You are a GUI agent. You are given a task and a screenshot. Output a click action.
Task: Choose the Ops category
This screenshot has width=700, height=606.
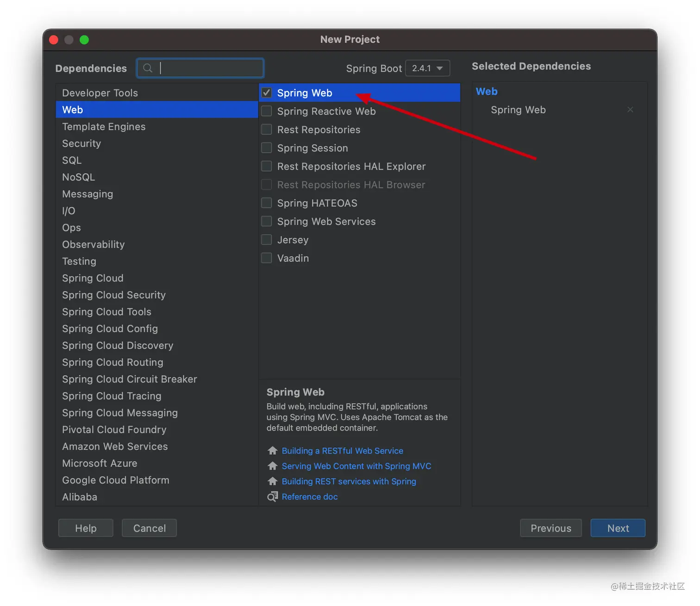156,228
